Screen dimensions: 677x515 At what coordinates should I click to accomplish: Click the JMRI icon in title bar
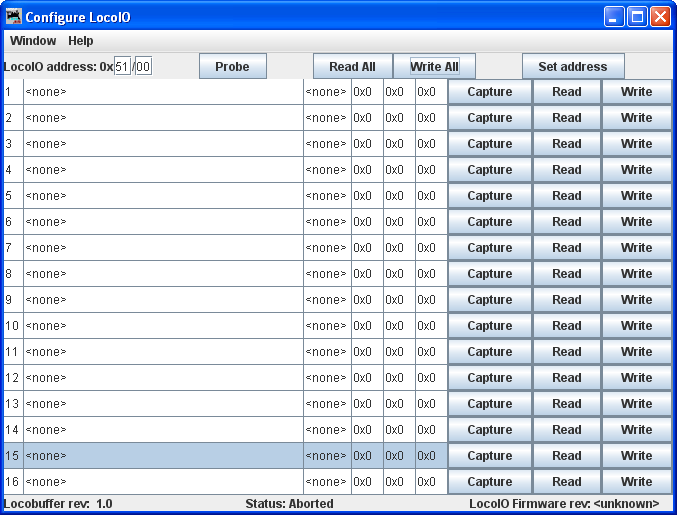tap(13, 17)
